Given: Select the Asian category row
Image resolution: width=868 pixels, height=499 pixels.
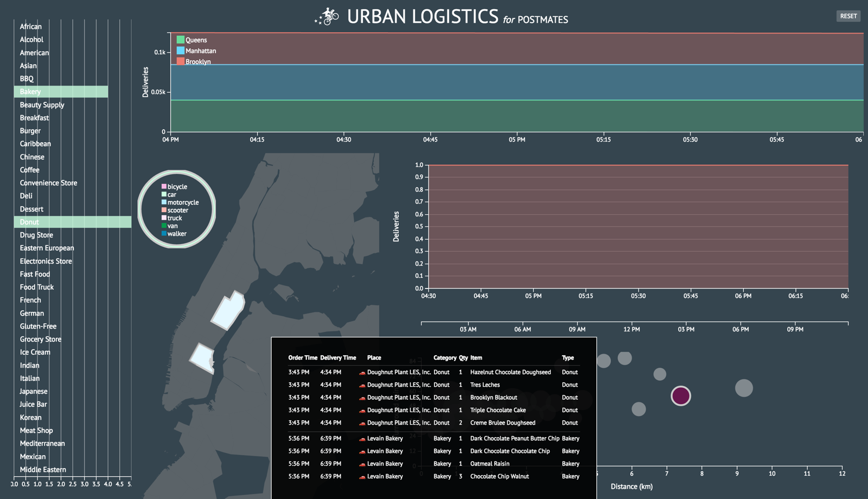Looking at the screenshot, I should click(x=28, y=66).
